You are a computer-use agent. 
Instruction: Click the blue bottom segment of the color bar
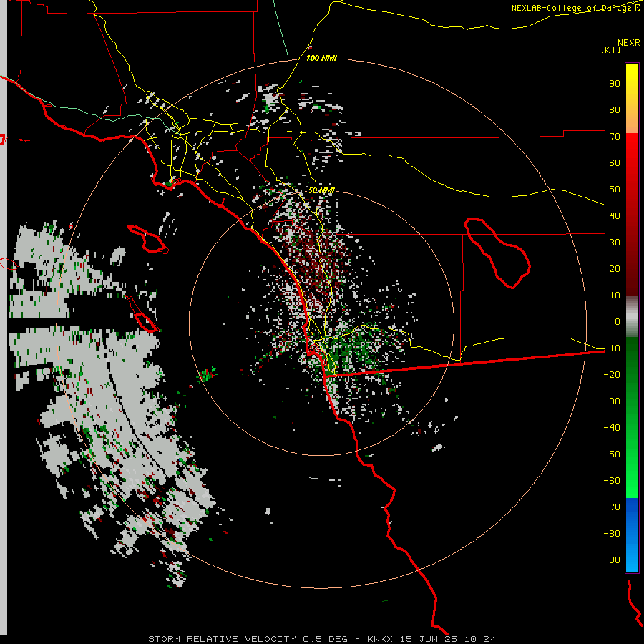632,535
